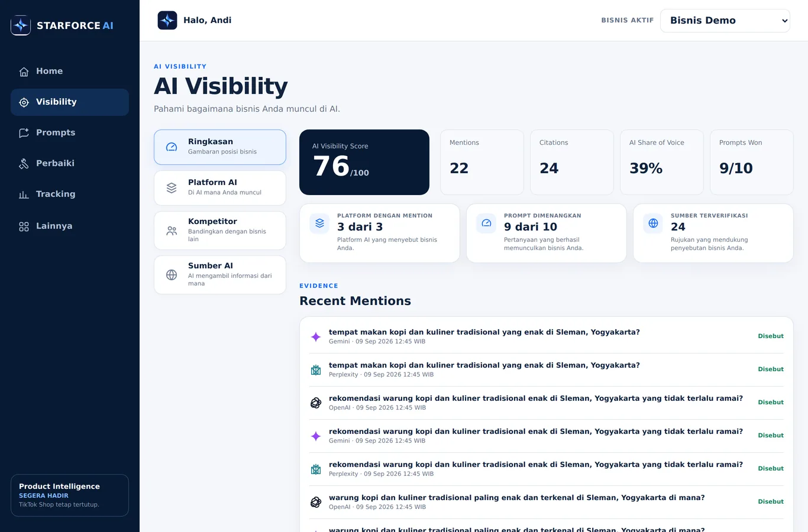The height and width of the screenshot is (532, 808).
Task: Click the Prompts Won 9/10 card
Action: (x=752, y=163)
